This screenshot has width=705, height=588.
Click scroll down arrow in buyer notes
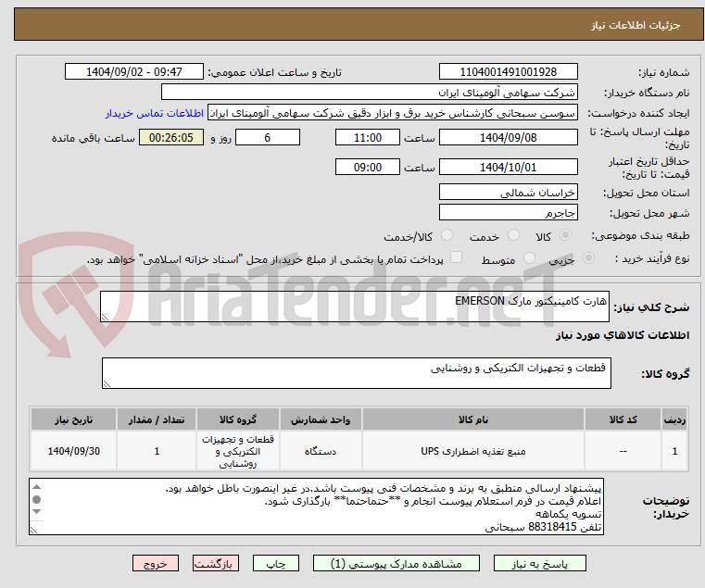(37, 511)
